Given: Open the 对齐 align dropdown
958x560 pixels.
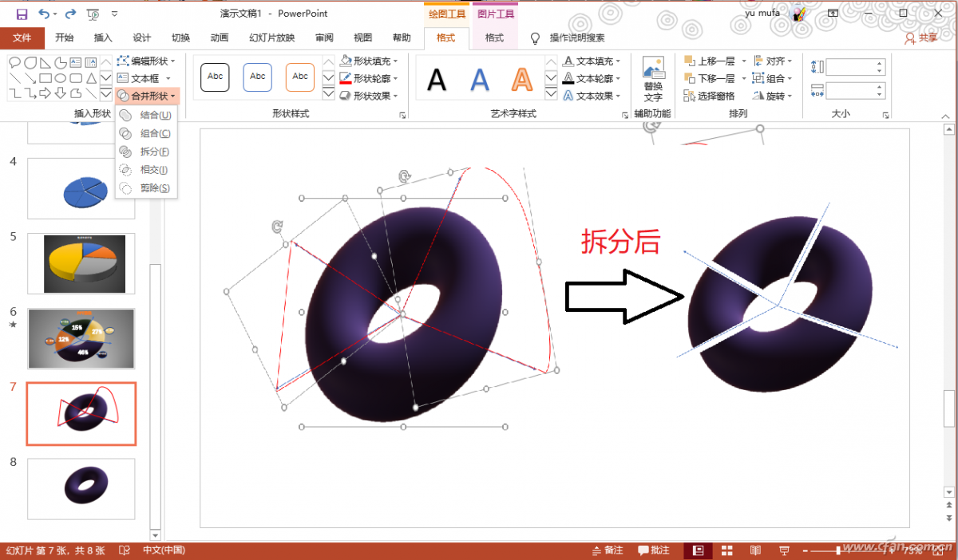Looking at the screenshot, I should pyautogui.click(x=773, y=61).
